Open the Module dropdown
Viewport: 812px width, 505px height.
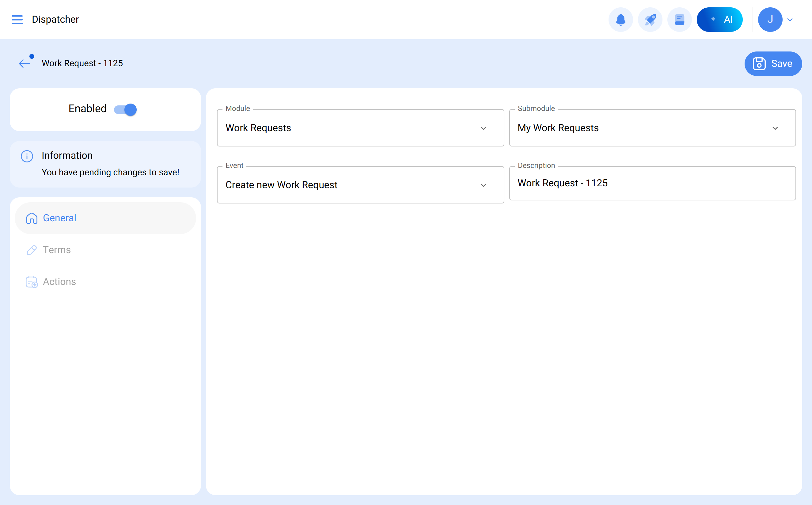click(x=360, y=128)
